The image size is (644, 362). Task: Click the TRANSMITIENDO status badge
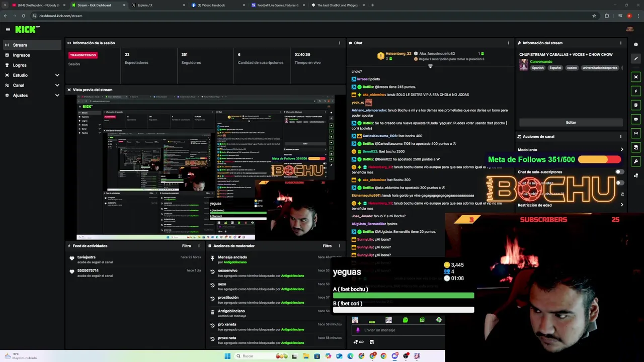(x=83, y=55)
